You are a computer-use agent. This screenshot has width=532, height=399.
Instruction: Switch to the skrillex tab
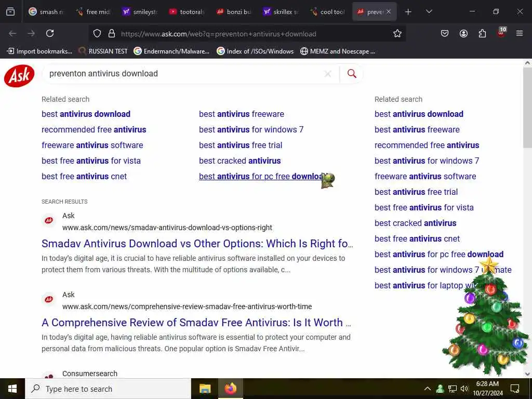coord(281,12)
